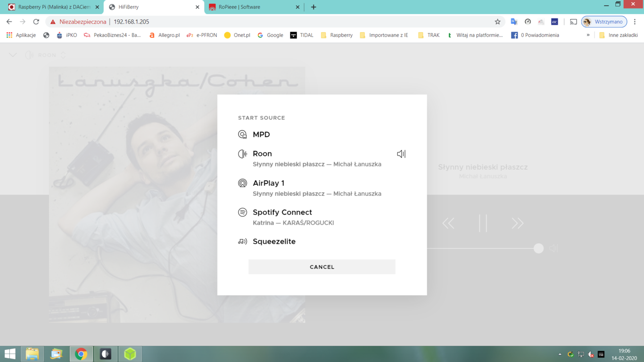
Task: Open TIDAL bookmark
Action: coord(302,35)
